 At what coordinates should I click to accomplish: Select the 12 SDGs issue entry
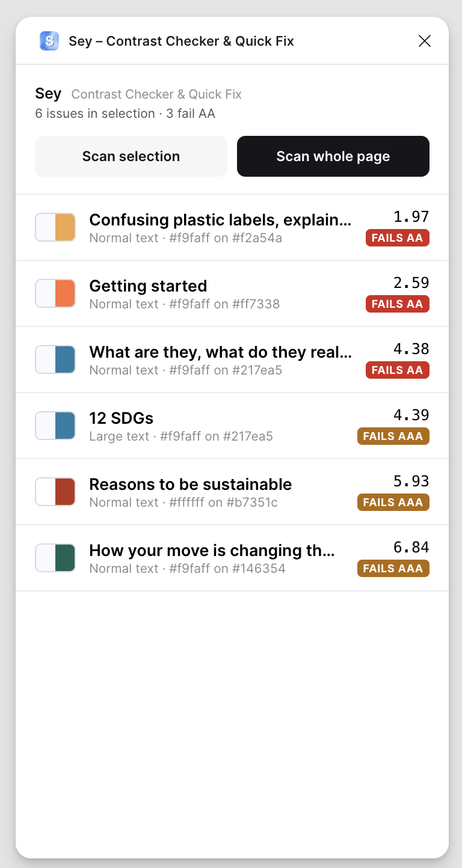click(232, 426)
